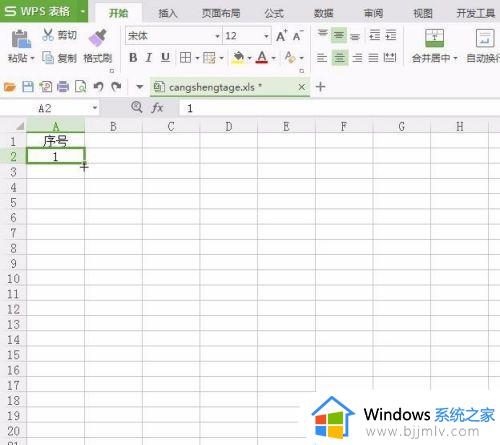Open the WPS application menu dropdown
Viewport: 500px width, 445px height.
(x=83, y=11)
